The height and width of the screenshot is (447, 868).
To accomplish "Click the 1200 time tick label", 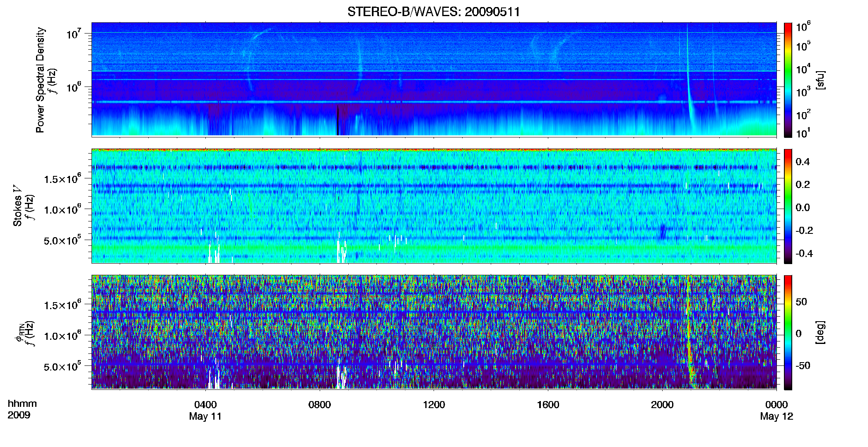I will click(434, 405).
